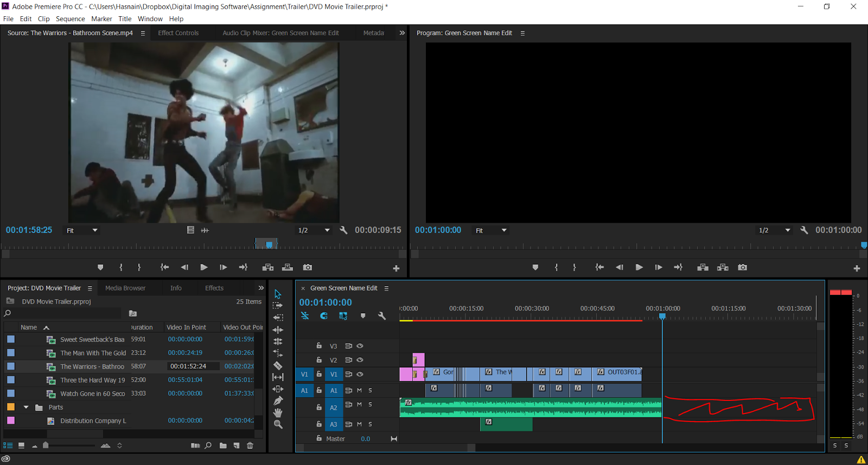Viewport: 868px width, 465px height.
Task: Select the Pen tool
Action: point(278,401)
